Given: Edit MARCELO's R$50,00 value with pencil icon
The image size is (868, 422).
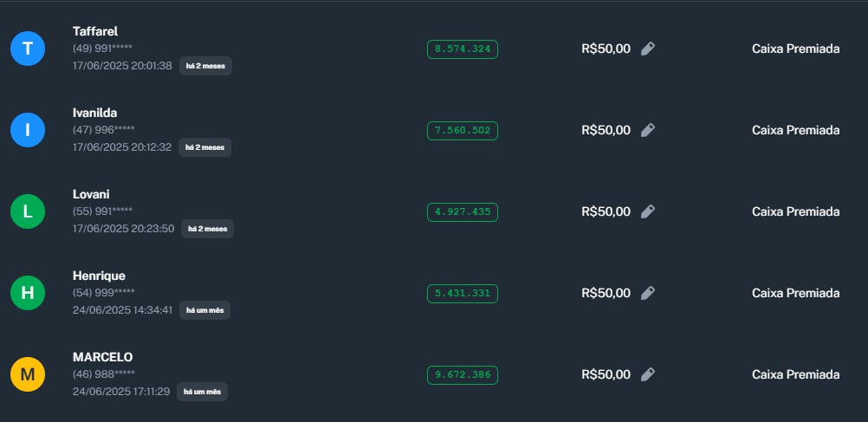Looking at the screenshot, I should click(648, 374).
